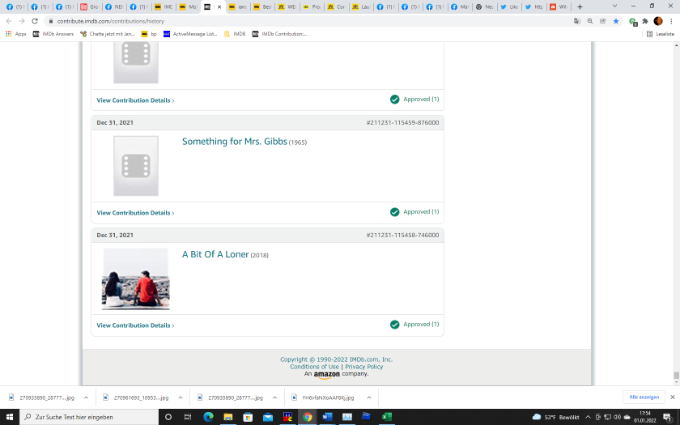Click the Alle anzeigen downloads button
Image resolution: width=680 pixels, height=425 pixels.
point(645,397)
